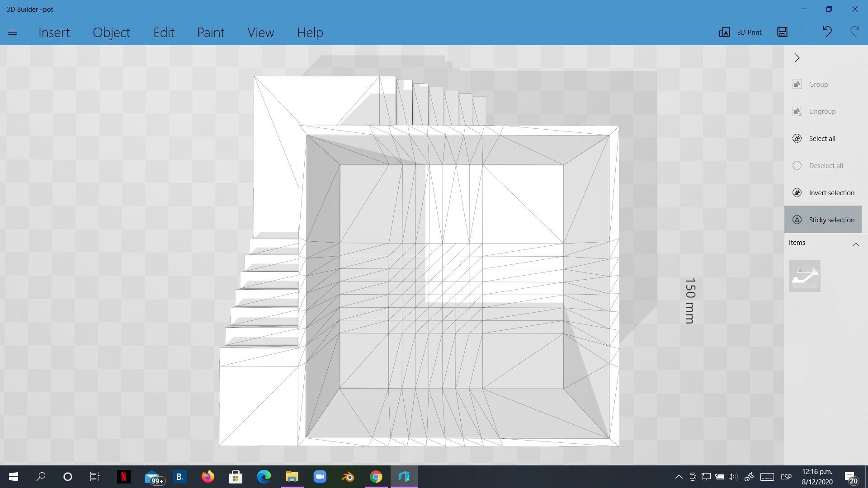Click the 3D Print button
The height and width of the screenshot is (488, 868).
(741, 32)
